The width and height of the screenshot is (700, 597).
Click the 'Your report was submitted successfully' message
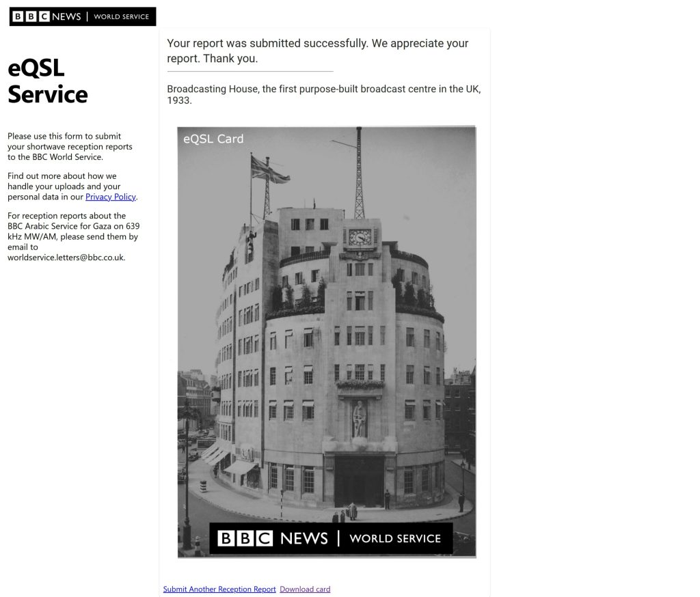[x=317, y=51]
